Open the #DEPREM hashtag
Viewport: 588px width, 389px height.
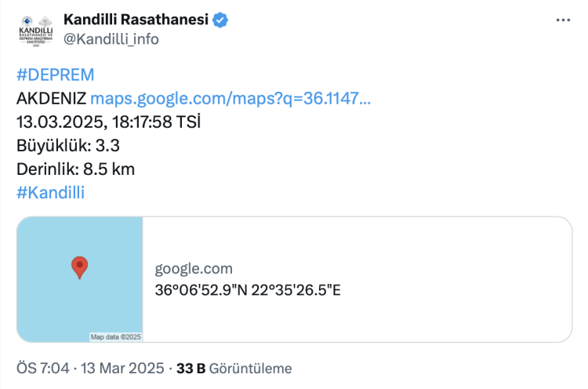tap(55, 75)
